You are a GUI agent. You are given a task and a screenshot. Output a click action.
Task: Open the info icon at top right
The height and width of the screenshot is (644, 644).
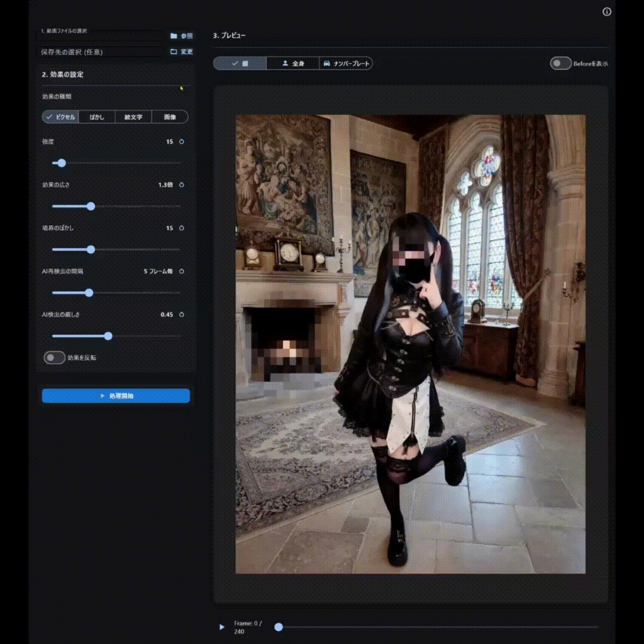tap(607, 11)
